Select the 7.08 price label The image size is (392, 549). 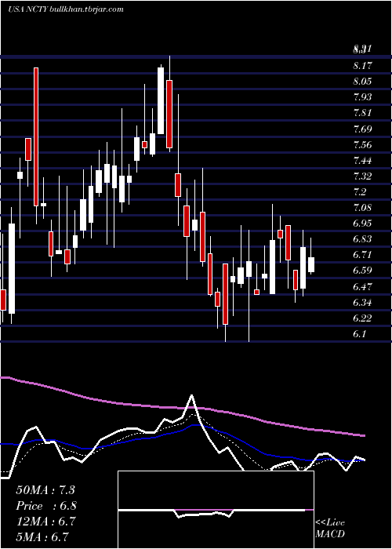coord(362,208)
